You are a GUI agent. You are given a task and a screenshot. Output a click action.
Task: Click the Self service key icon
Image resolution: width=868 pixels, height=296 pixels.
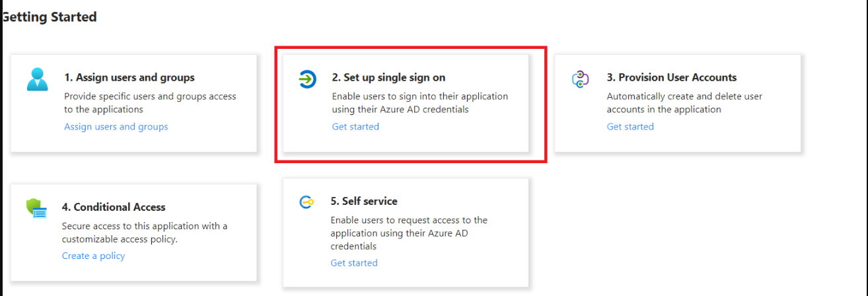pyautogui.click(x=307, y=202)
